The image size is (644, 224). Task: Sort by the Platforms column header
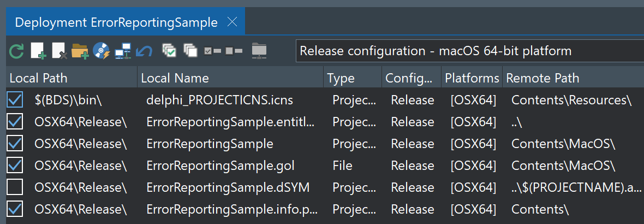click(x=472, y=78)
